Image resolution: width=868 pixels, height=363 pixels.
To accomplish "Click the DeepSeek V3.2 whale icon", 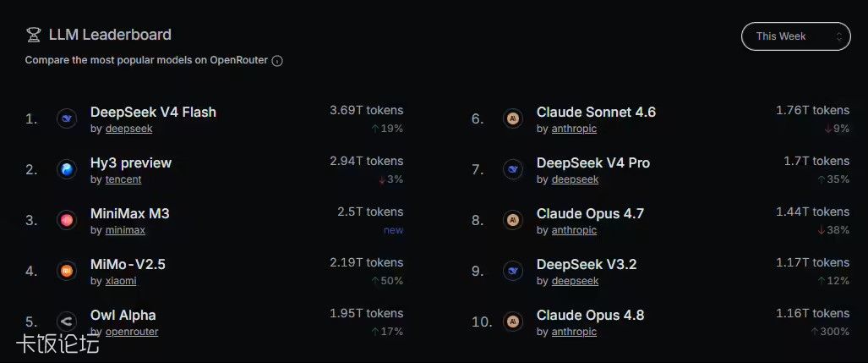I will tap(513, 271).
